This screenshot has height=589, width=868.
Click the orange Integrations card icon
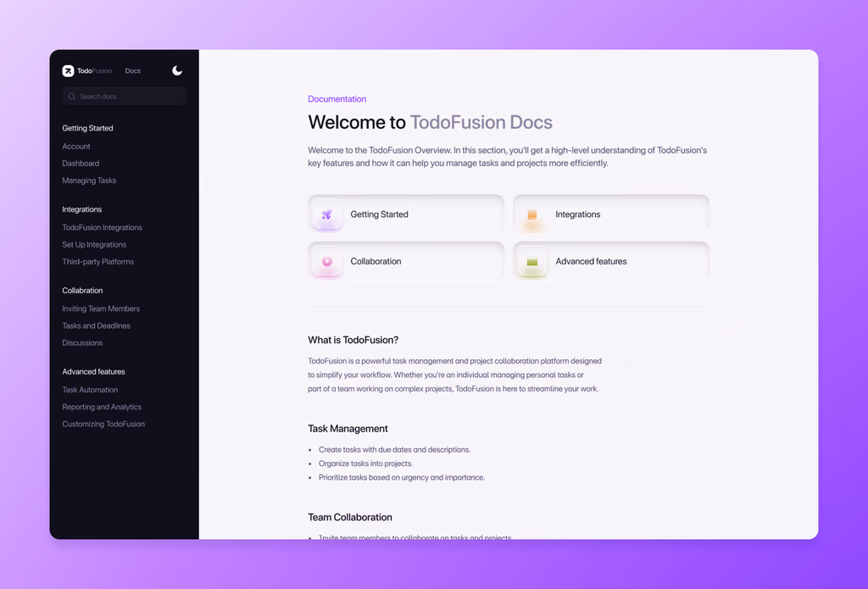pyautogui.click(x=532, y=214)
